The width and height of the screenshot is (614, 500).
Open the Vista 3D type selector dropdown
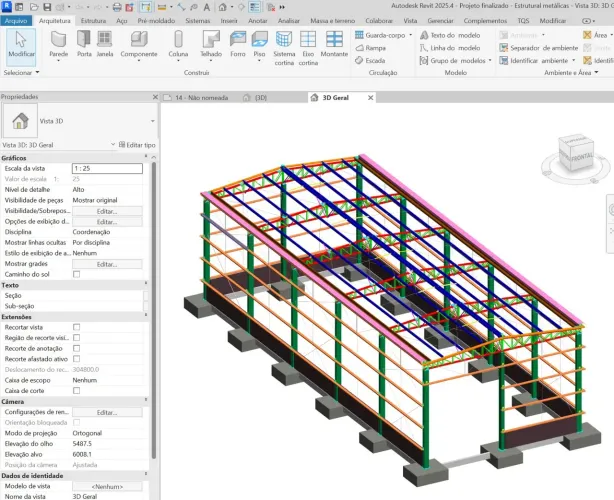pyautogui.click(x=153, y=121)
